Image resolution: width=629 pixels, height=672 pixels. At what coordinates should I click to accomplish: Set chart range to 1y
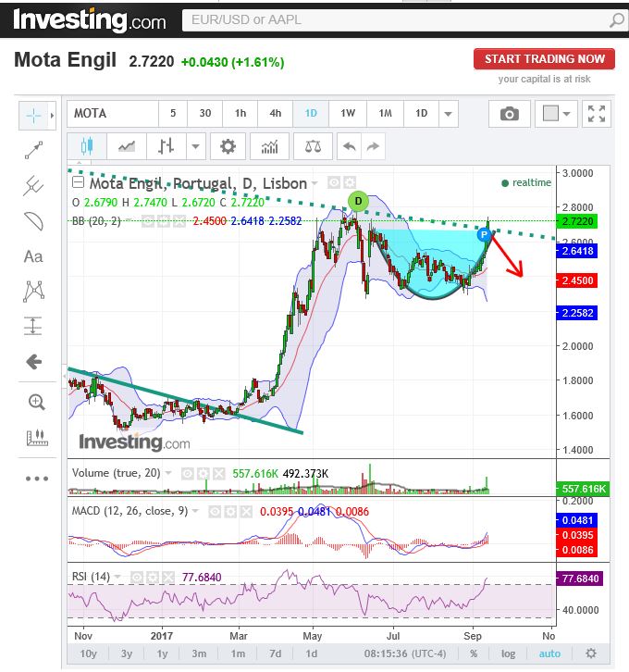click(x=162, y=653)
